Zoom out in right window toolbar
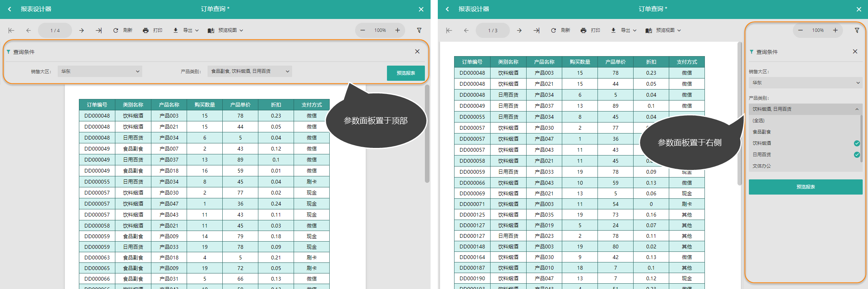This screenshot has height=289, width=868. [800, 30]
